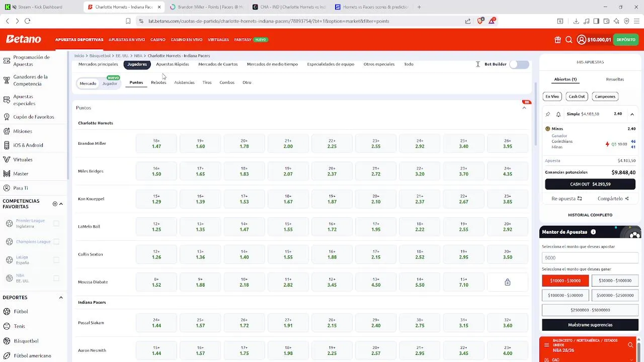Check the LaLiga España favorite checkbox
This screenshot has height=362, width=644.
coord(56,260)
